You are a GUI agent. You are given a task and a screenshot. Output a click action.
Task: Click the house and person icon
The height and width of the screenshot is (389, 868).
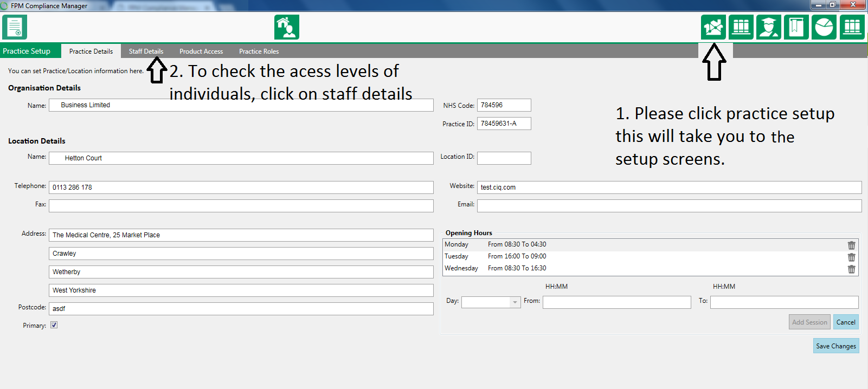pyautogui.click(x=286, y=27)
